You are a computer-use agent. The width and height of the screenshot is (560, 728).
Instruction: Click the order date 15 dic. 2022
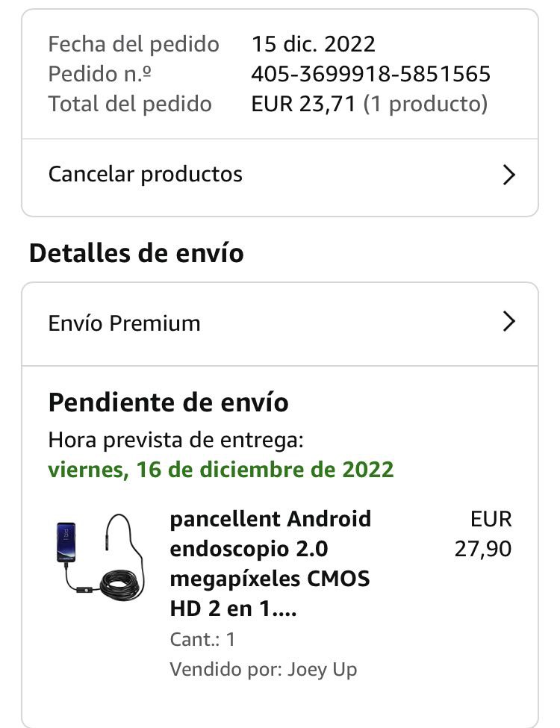(314, 44)
